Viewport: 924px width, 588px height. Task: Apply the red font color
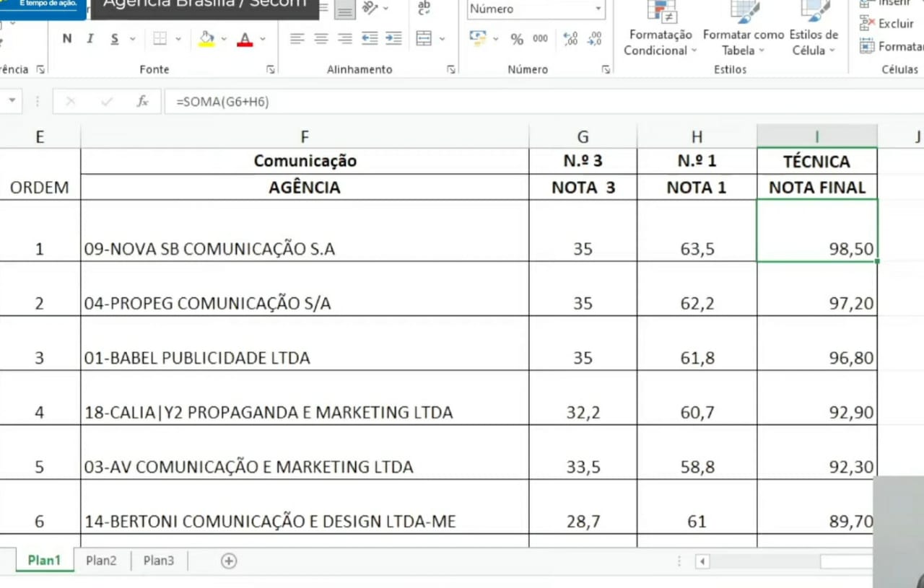[x=245, y=39]
